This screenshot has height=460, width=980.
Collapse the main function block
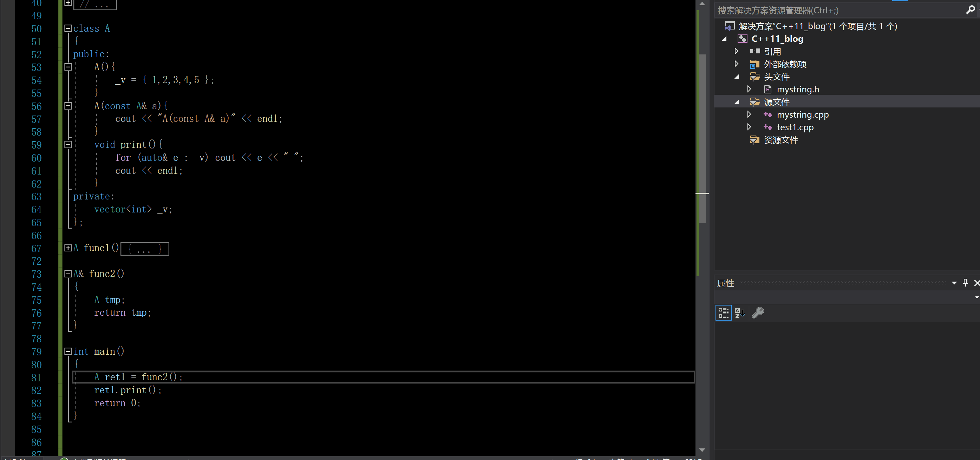(x=68, y=351)
